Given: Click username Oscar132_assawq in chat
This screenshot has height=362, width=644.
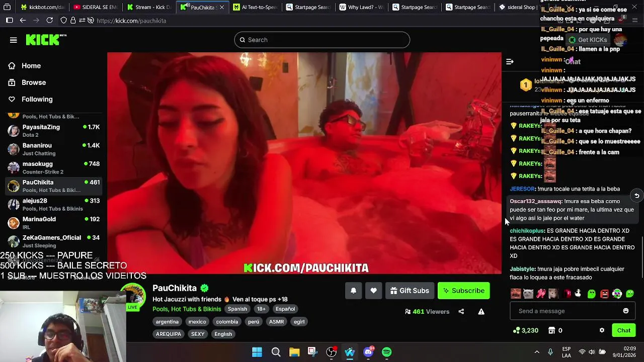Looking at the screenshot, I should pos(535,202).
